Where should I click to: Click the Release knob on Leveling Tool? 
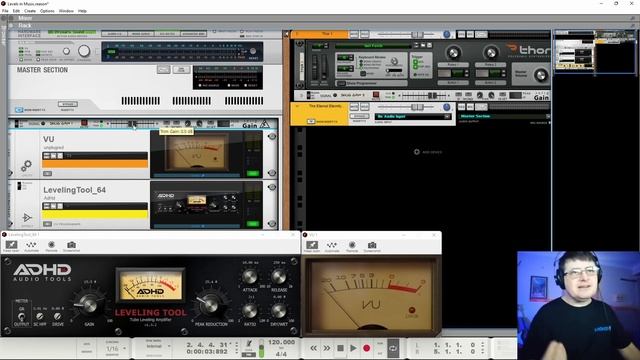click(279, 277)
